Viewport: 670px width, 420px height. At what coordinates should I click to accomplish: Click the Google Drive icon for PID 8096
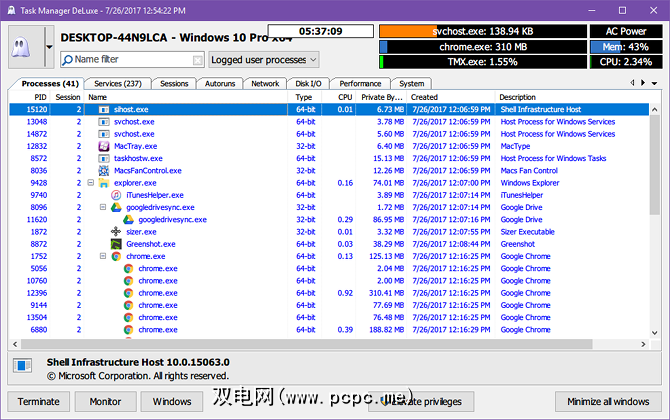(116, 208)
